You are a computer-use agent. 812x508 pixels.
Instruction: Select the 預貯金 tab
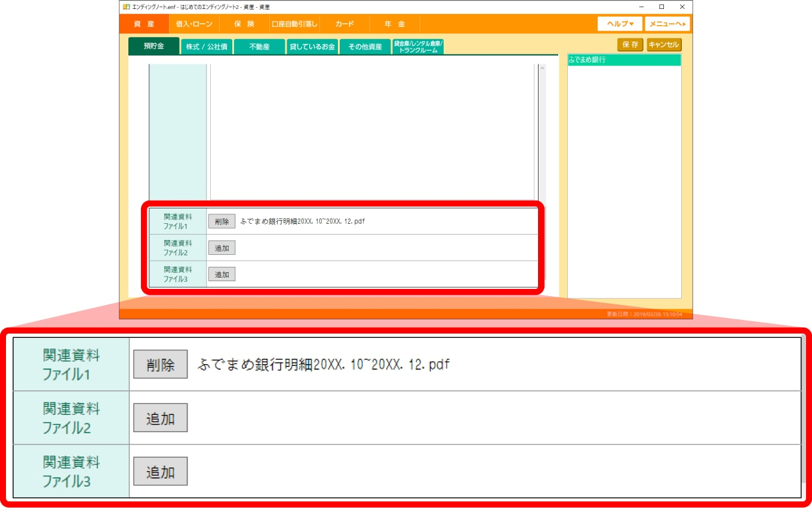point(153,46)
